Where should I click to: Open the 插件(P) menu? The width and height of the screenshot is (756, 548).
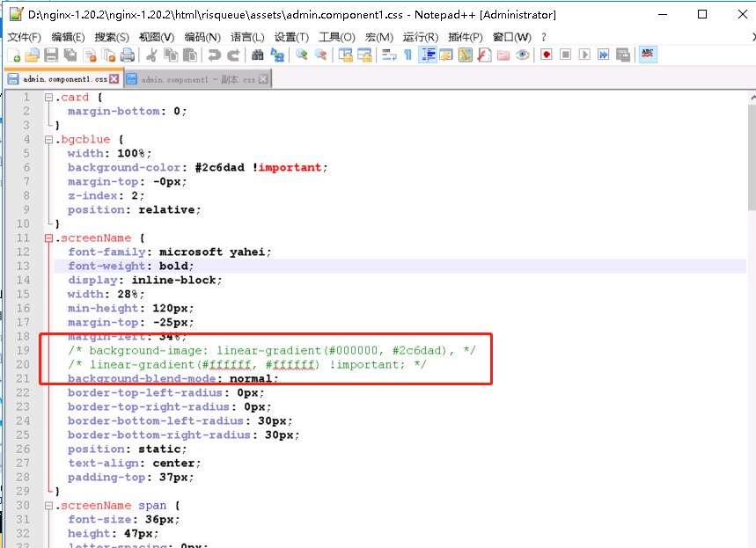point(466,37)
